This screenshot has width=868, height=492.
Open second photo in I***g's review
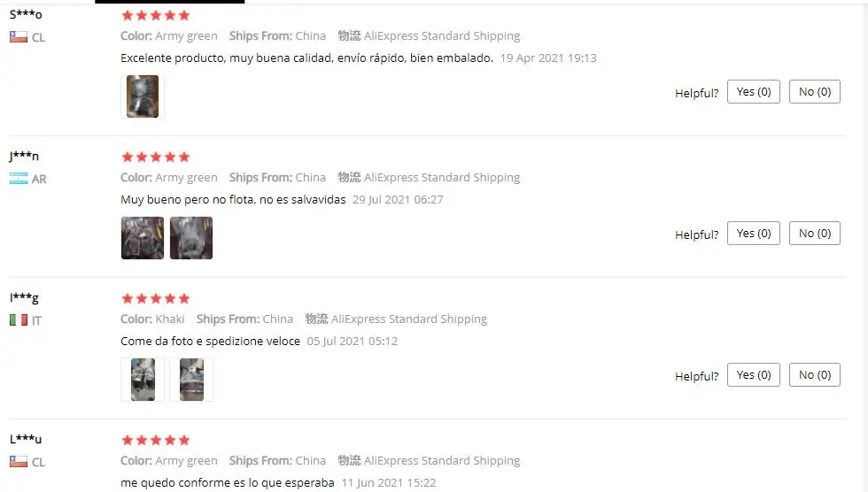[x=191, y=380]
